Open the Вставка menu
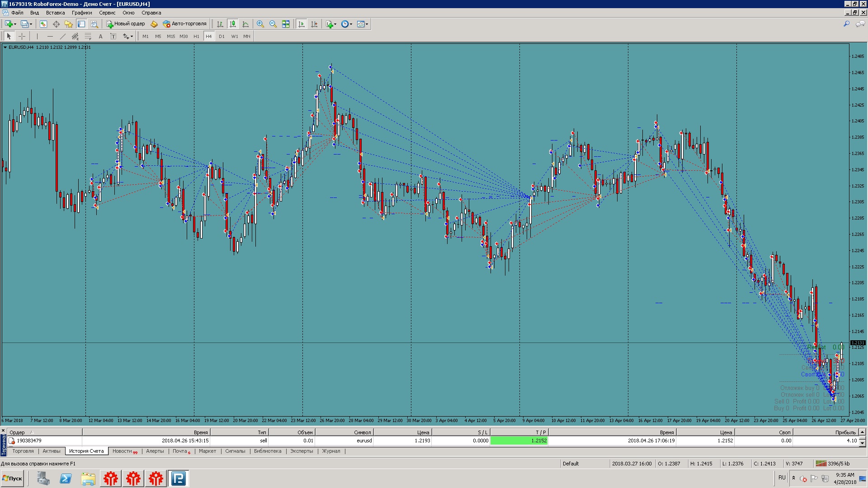Viewport: 868px width, 488px height. pos(55,13)
